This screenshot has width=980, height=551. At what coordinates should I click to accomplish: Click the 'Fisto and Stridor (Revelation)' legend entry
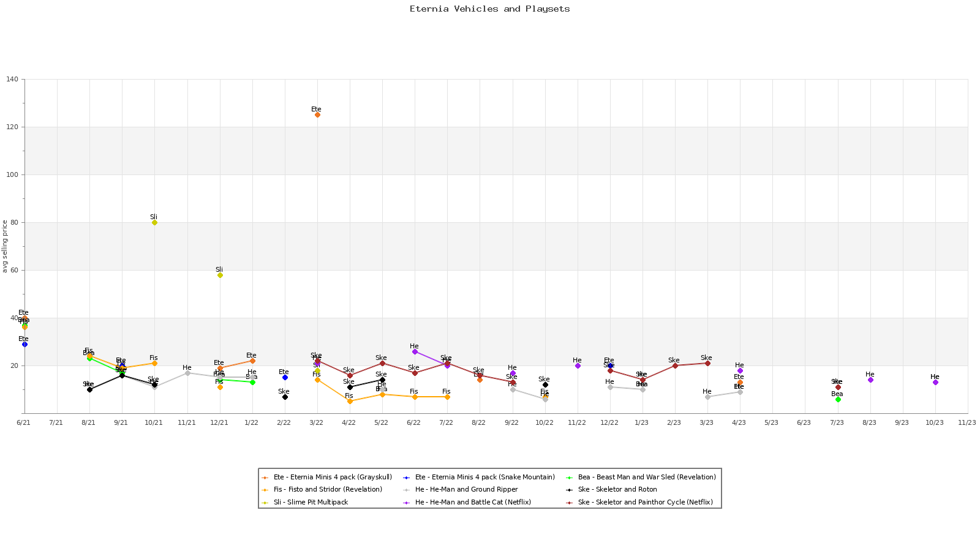tap(322, 489)
